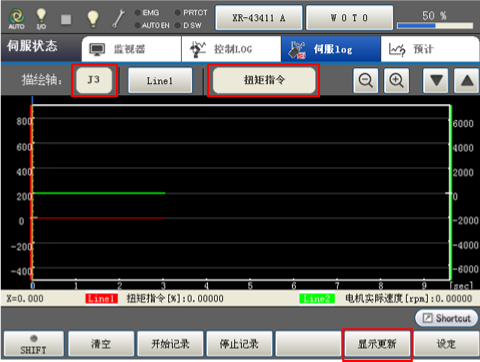The width and height of the screenshot is (480, 362).
Task: Click the XR-43411 A button
Action: point(259,18)
